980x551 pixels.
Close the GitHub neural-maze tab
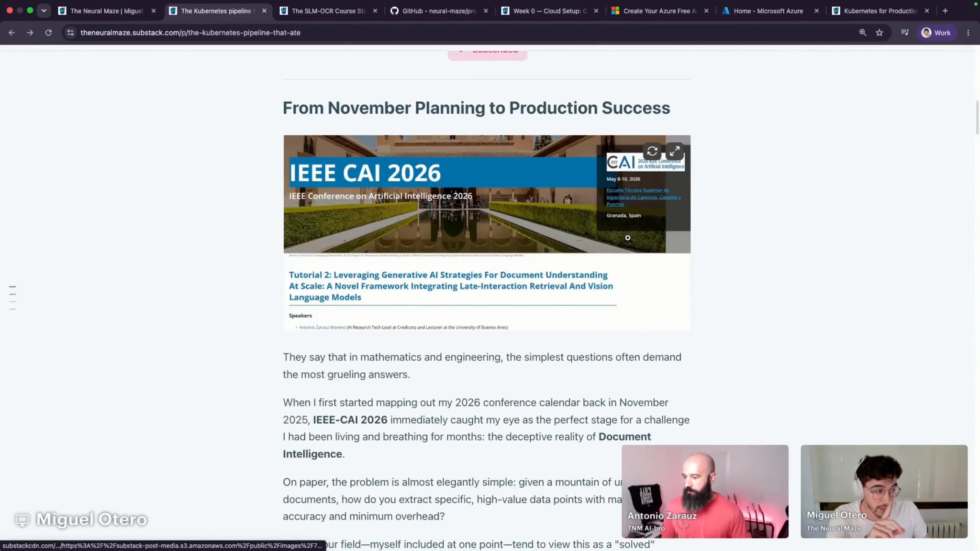pos(486,11)
